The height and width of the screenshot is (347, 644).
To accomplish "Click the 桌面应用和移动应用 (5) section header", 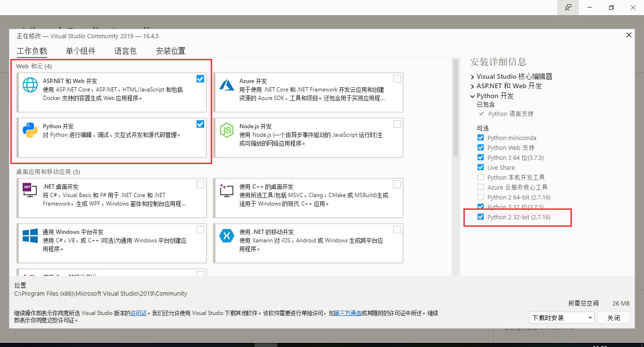I will point(48,172).
